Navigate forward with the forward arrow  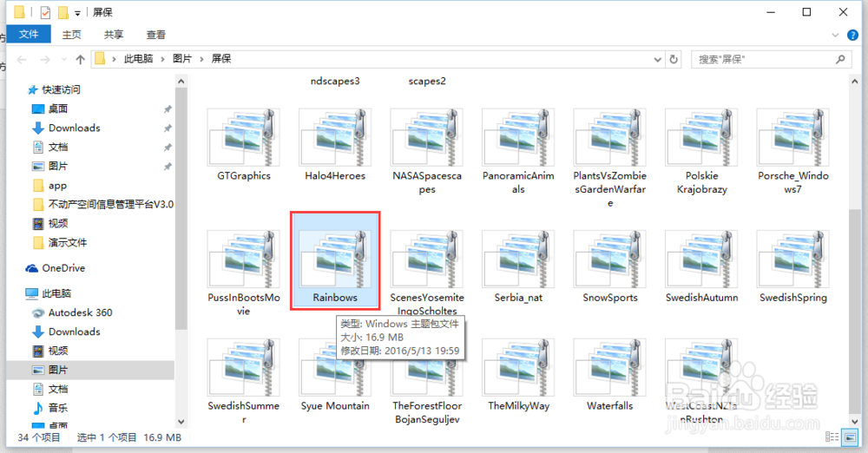pos(45,59)
